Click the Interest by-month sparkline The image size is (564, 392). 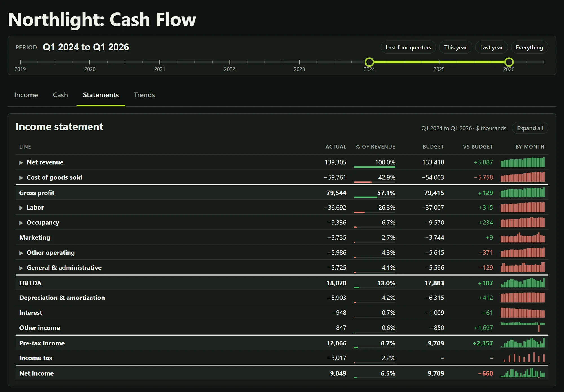click(x=522, y=312)
